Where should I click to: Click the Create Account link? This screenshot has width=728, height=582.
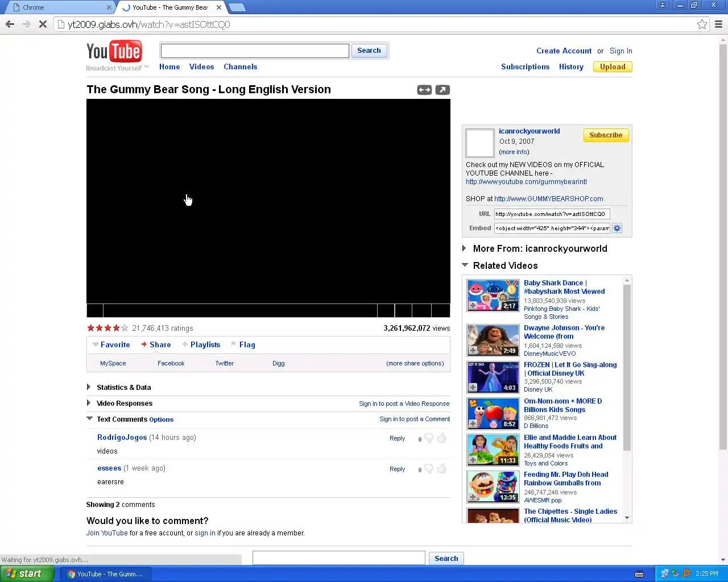[564, 51]
